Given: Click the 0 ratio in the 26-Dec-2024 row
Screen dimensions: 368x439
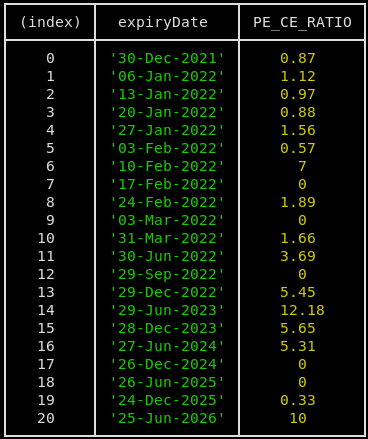Looking at the screenshot, I should (302, 364).
